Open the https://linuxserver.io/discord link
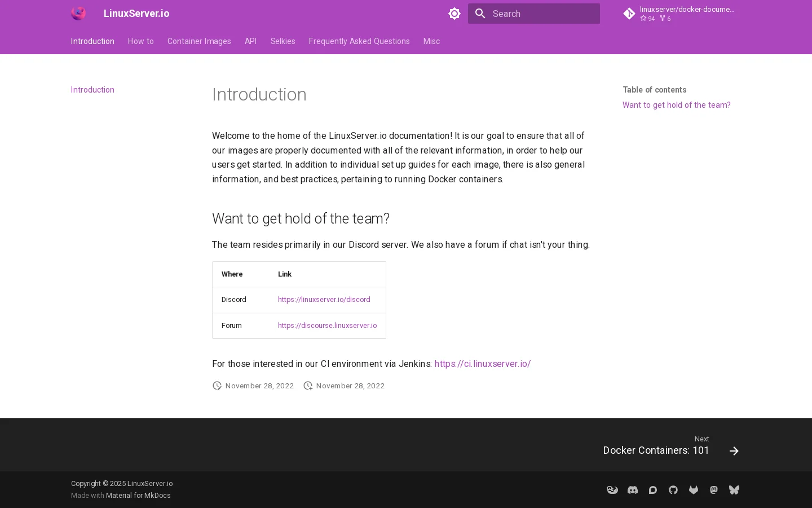 pyautogui.click(x=324, y=300)
